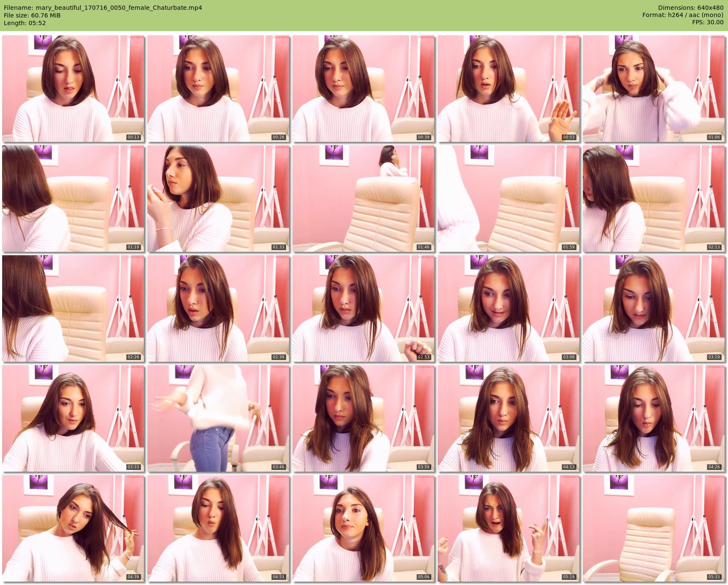The image size is (728, 585).
Task: Select the thumbnail labeled 05:06
Action: (364, 528)
